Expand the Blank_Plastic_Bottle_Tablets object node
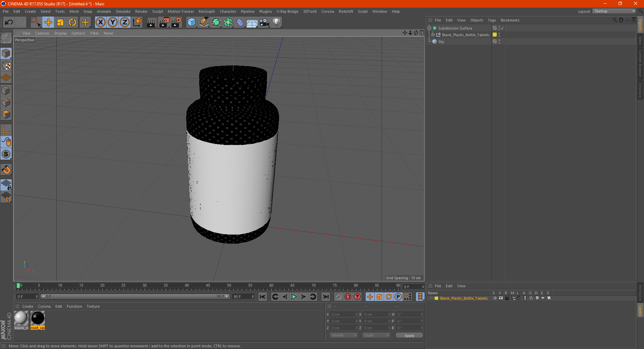This screenshot has height=349, width=644. 433,35
